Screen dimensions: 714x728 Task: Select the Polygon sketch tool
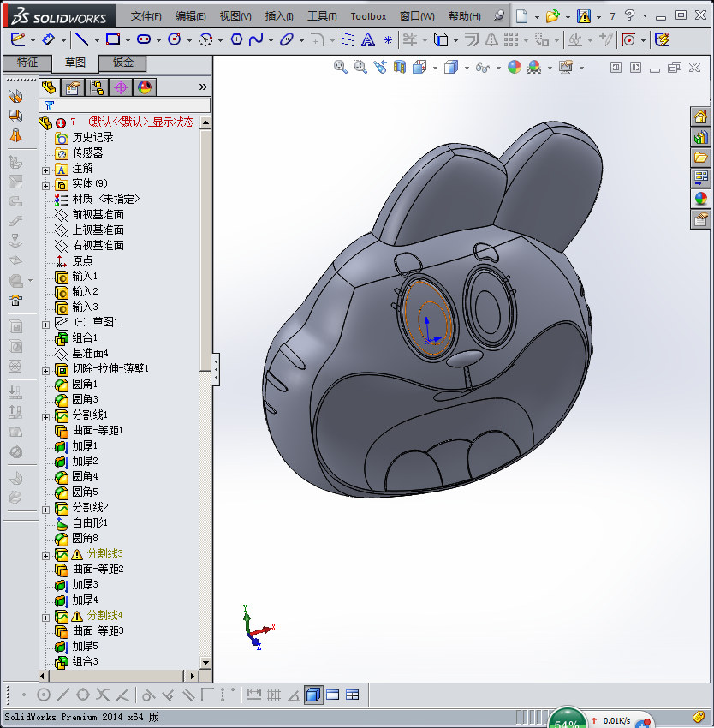tap(236, 39)
